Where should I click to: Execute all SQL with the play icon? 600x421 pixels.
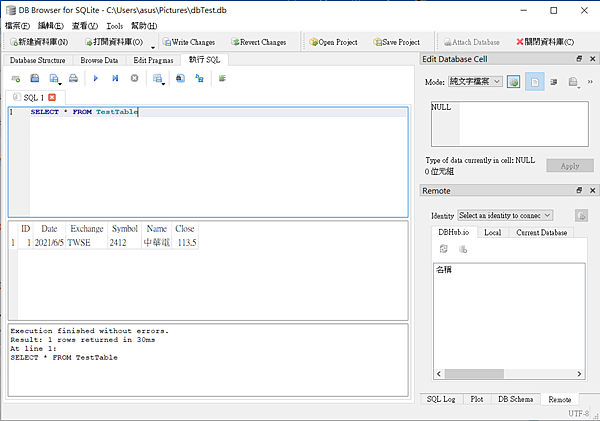96,78
